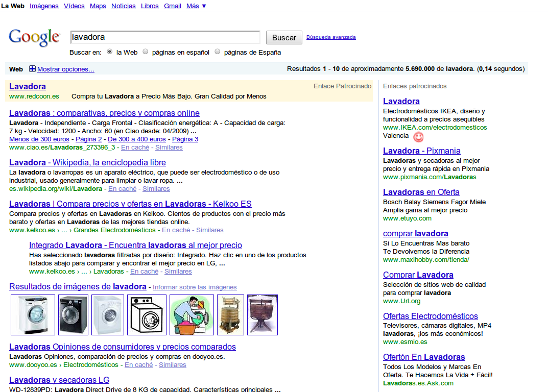Open the last antique wooden washer image

[262, 315]
